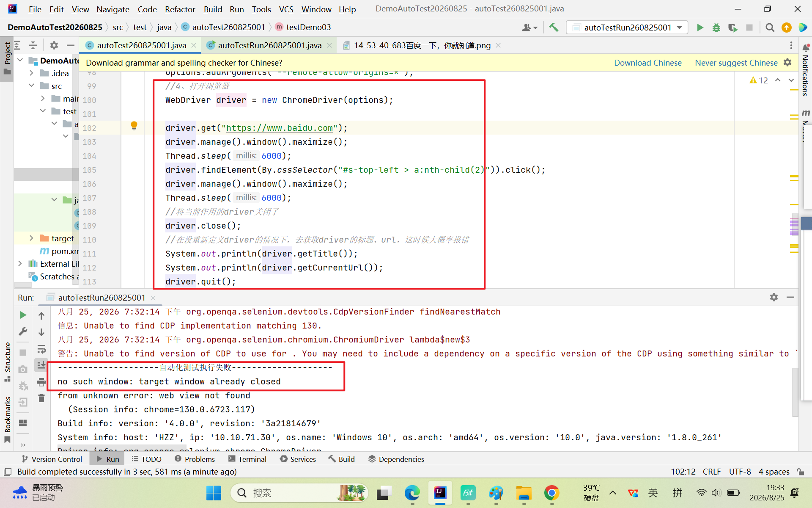This screenshot has width=812, height=508.
Task: Jump to previous highlighted warning arrow
Action: point(778,80)
